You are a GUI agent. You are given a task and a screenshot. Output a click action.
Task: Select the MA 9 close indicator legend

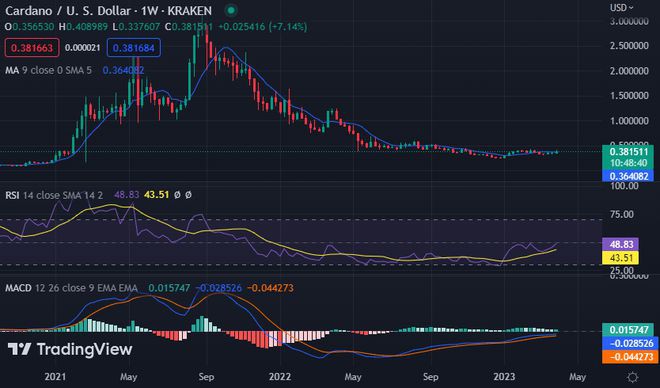[48, 70]
